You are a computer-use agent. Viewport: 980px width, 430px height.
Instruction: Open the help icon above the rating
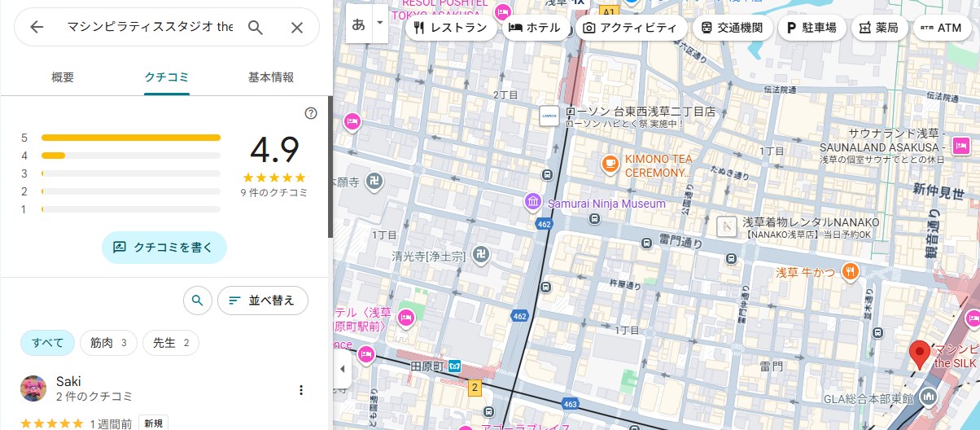point(310,113)
